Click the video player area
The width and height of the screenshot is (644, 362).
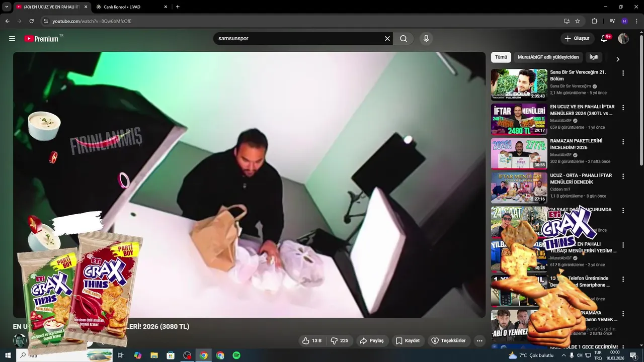coord(249,185)
